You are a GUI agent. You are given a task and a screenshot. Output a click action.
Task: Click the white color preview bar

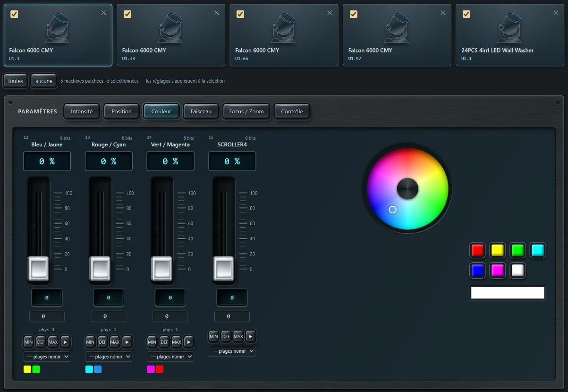click(508, 293)
